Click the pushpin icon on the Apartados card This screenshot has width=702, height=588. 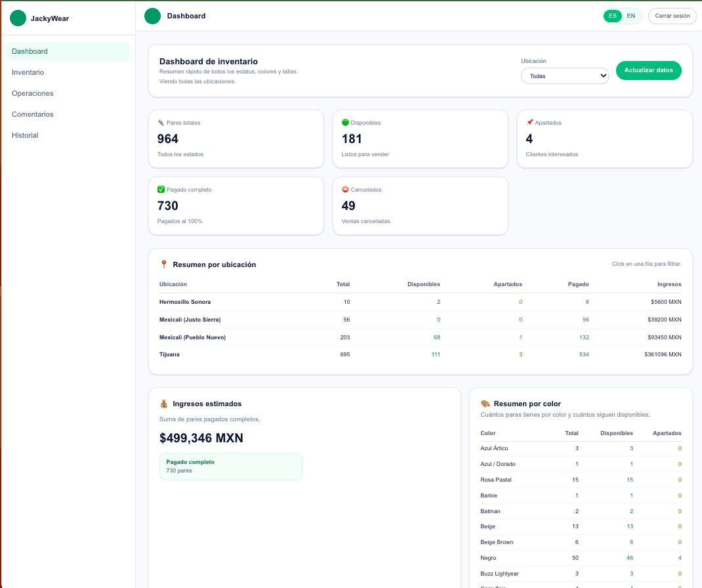pos(529,122)
